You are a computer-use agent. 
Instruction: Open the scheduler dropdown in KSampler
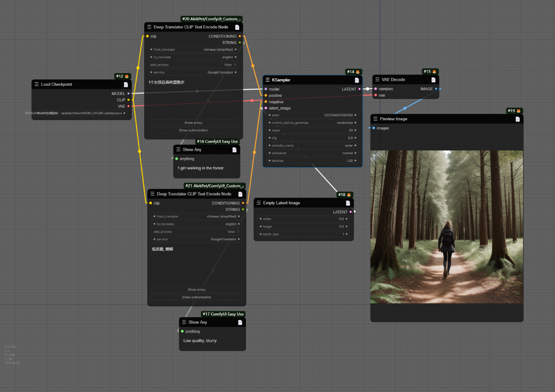point(312,153)
